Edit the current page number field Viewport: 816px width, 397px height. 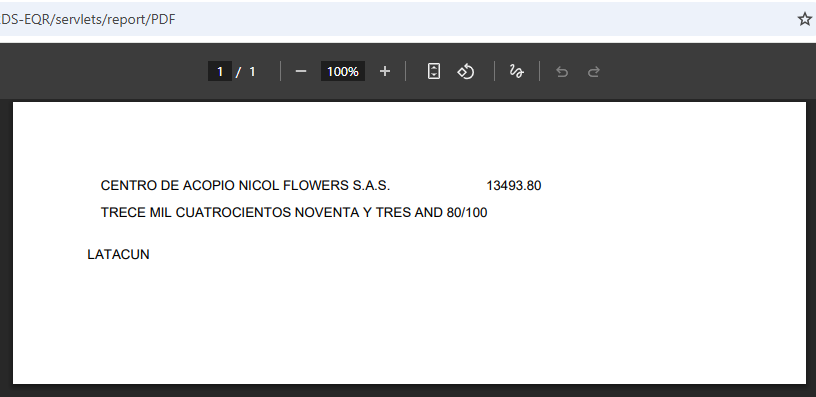pos(220,71)
